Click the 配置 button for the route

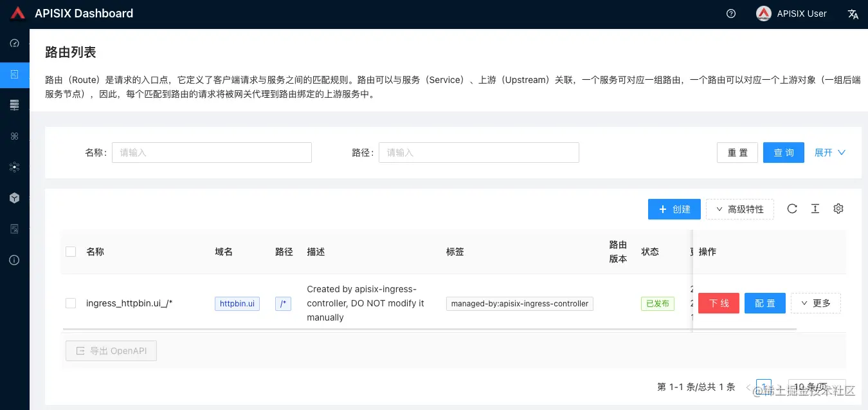point(765,303)
